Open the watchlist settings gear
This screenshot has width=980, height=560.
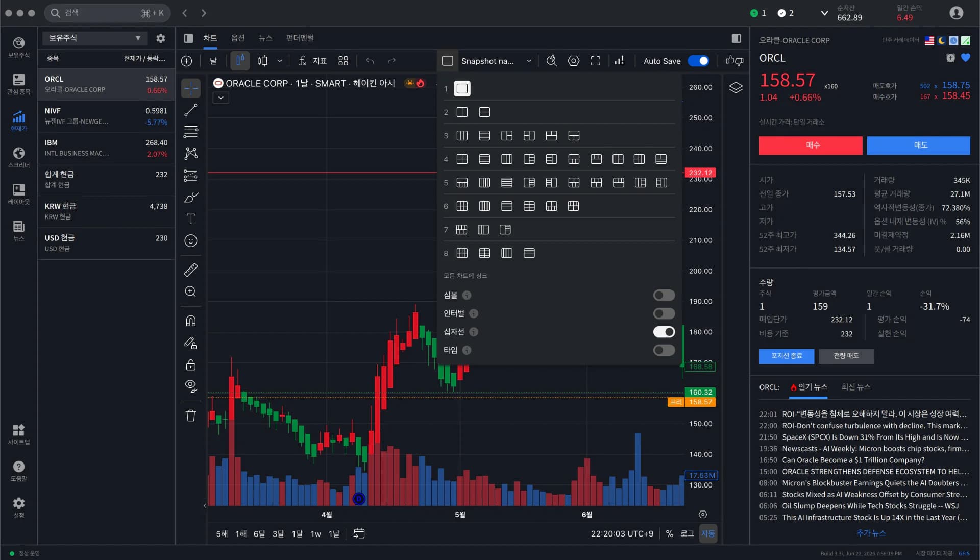click(x=161, y=38)
